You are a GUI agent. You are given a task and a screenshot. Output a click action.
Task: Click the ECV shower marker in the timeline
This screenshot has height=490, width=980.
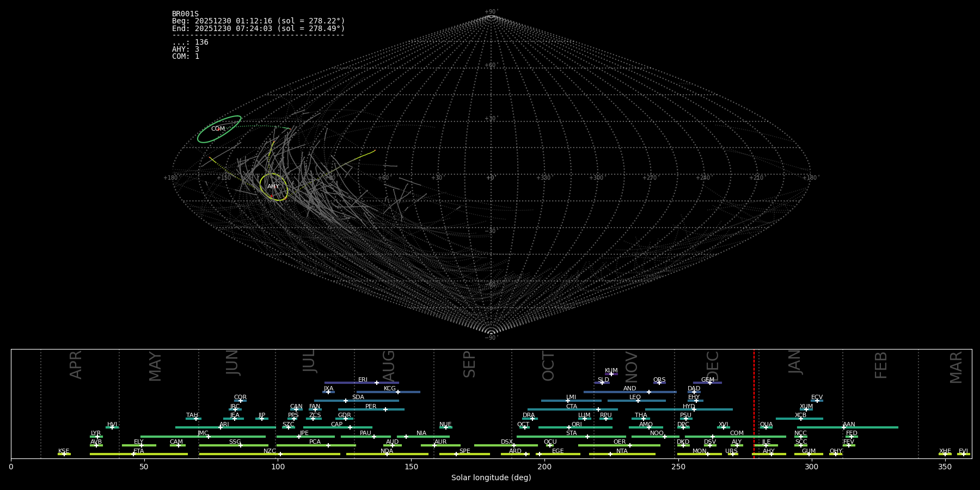(x=817, y=401)
